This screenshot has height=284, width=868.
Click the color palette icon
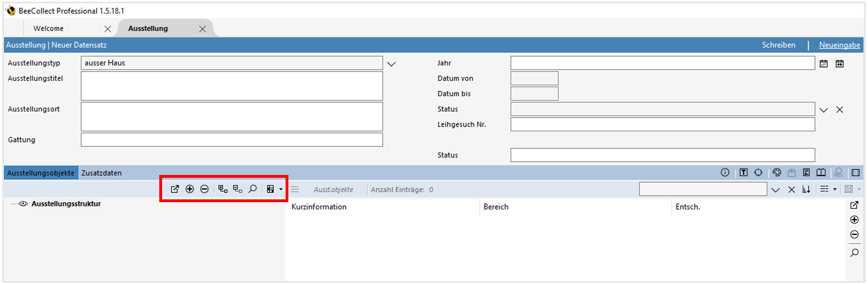[x=777, y=173]
